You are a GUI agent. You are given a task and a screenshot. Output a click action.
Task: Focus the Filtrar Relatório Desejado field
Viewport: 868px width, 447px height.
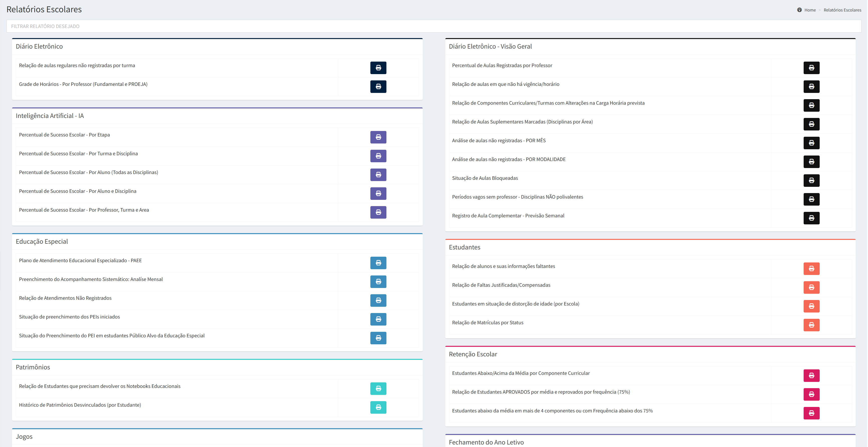pyautogui.click(x=433, y=26)
